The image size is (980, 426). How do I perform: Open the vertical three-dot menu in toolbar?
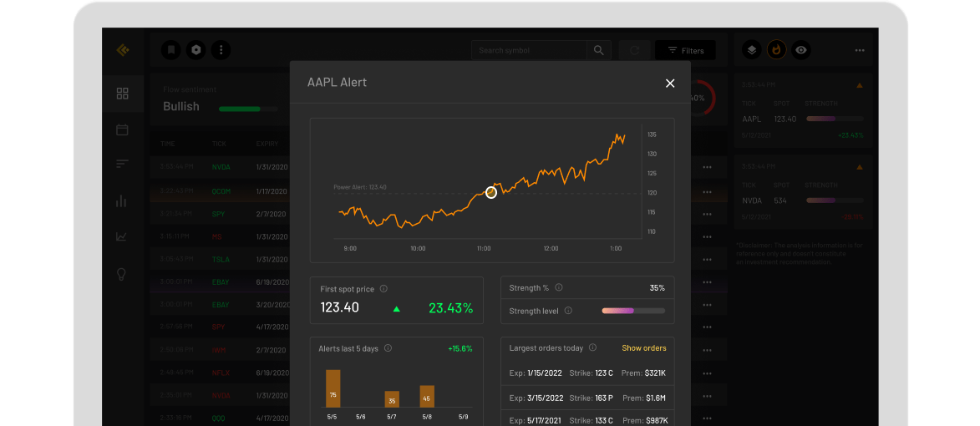click(221, 50)
